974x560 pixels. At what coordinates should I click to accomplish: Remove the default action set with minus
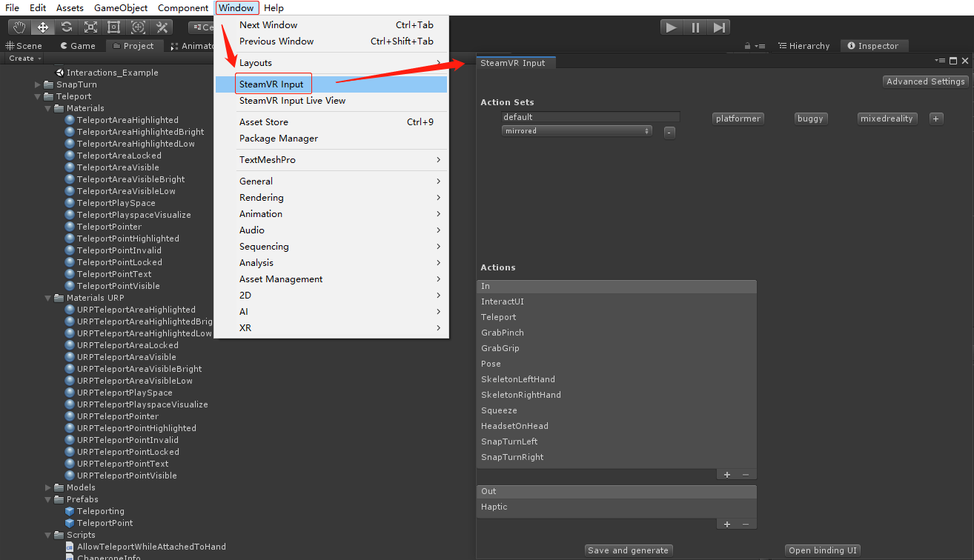tap(669, 133)
